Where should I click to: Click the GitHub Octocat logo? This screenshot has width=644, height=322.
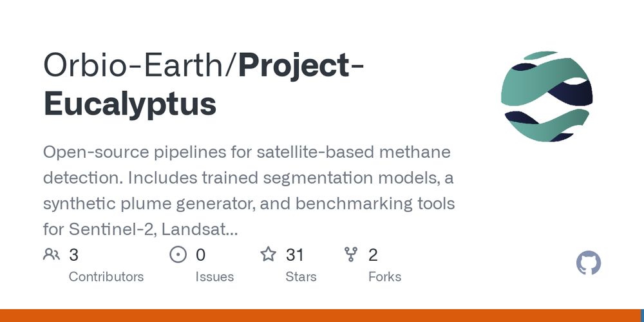tap(588, 263)
